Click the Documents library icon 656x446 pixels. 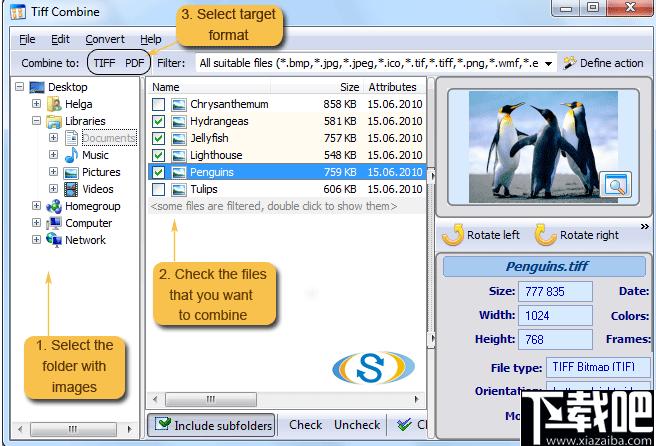[x=71, y=138]
